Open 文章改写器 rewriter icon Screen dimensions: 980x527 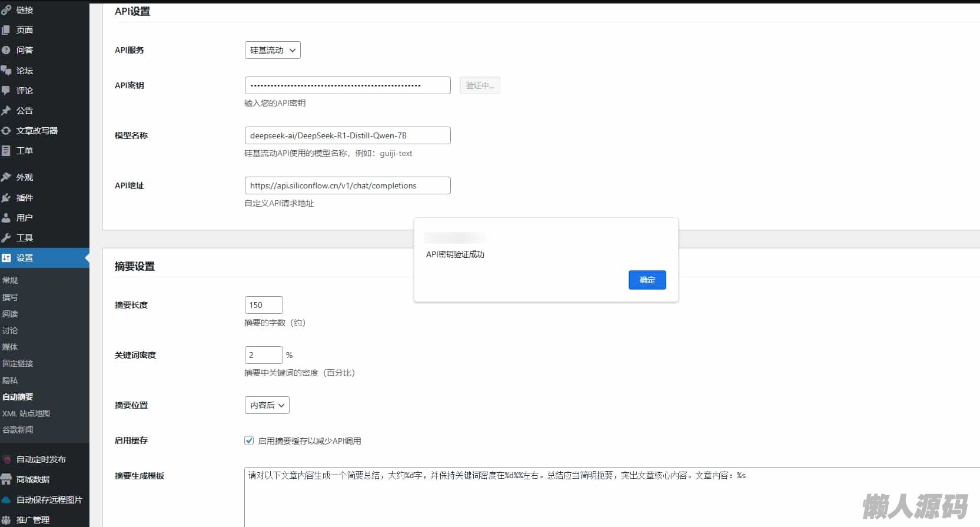[x=6, y=131]
